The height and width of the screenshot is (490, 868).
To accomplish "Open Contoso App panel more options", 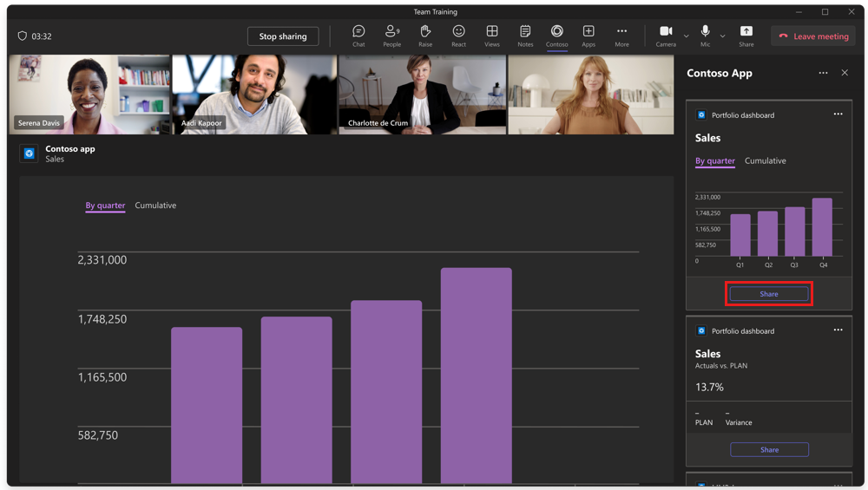I will coord(823,73).
